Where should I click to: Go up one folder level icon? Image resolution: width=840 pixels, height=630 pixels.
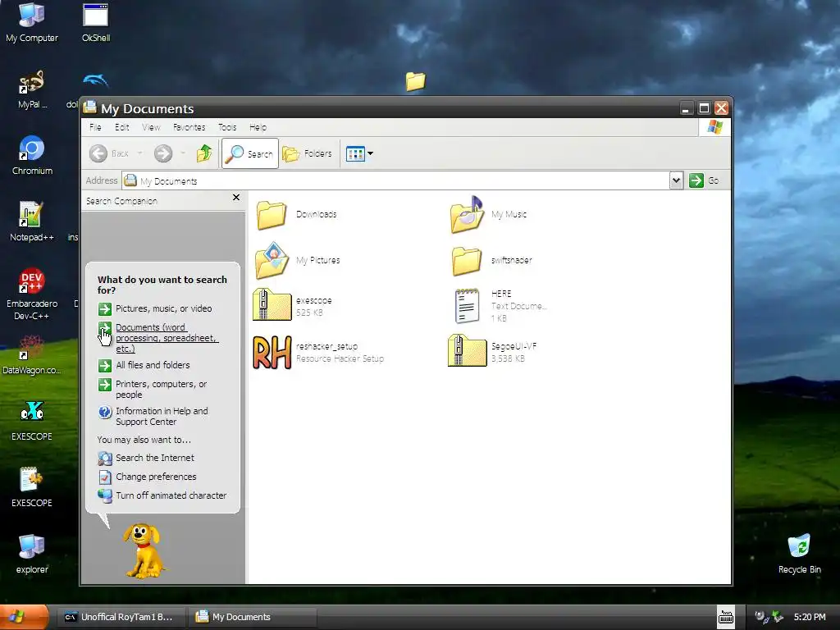(x=204, y=153)
